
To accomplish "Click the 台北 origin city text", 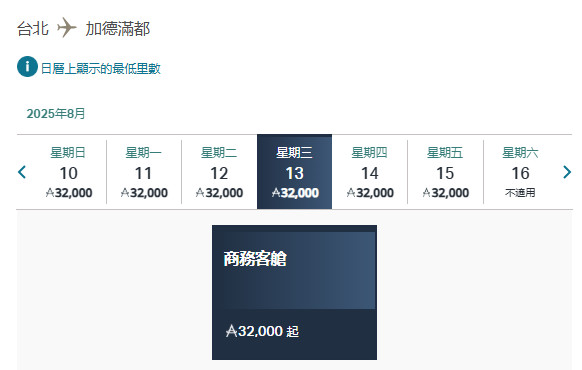I will (x=33, y=29).
